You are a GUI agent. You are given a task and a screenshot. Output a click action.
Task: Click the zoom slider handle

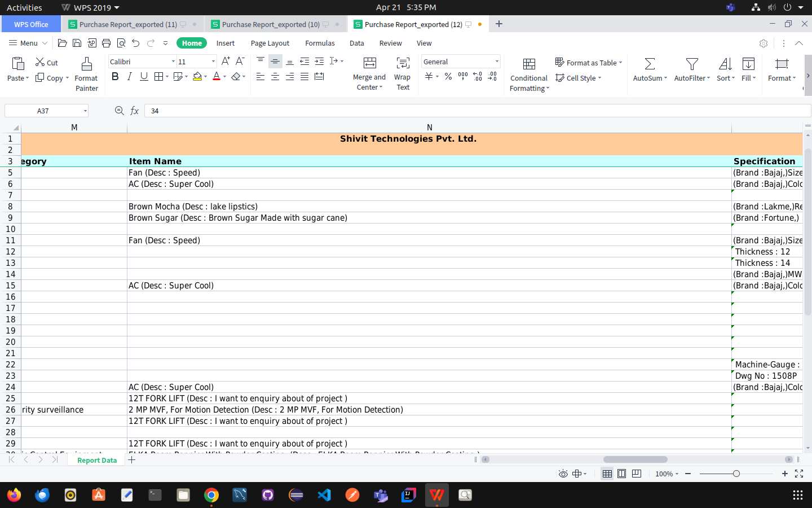tap(736, 474)
